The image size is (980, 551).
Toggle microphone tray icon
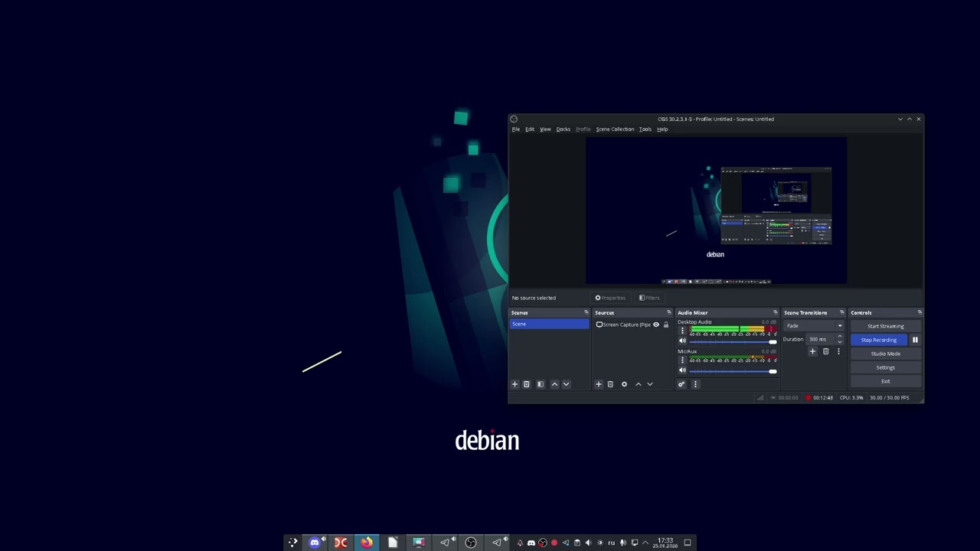pos(622,543)
